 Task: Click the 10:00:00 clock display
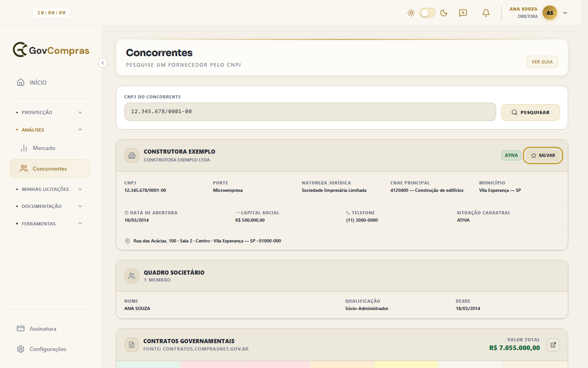click(51, 13)
